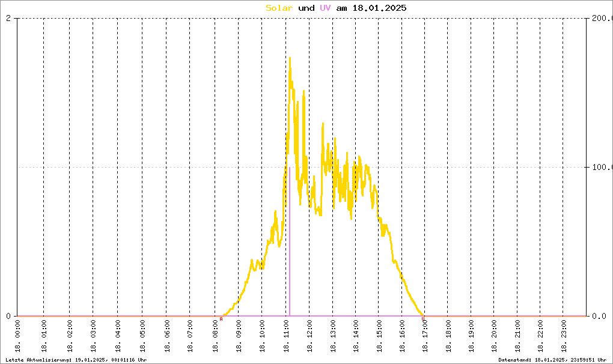The image size is (613, 364).
Task: Click the '18. 06:00' time axis label
Action: 166,336
